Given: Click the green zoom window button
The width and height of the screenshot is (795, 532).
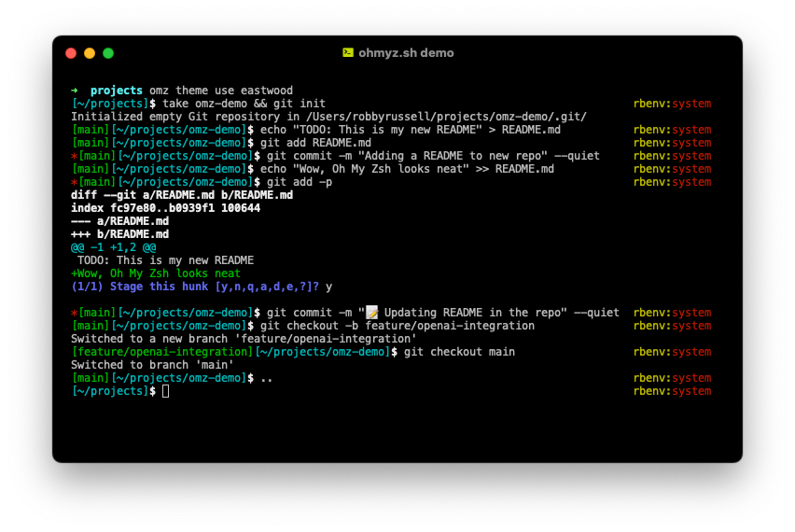Looking at the screenshot, I should point(108,53).
